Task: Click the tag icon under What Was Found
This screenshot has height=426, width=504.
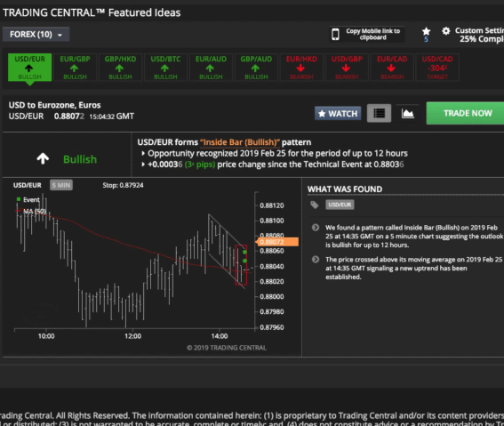Action: [x=315, y=205]
